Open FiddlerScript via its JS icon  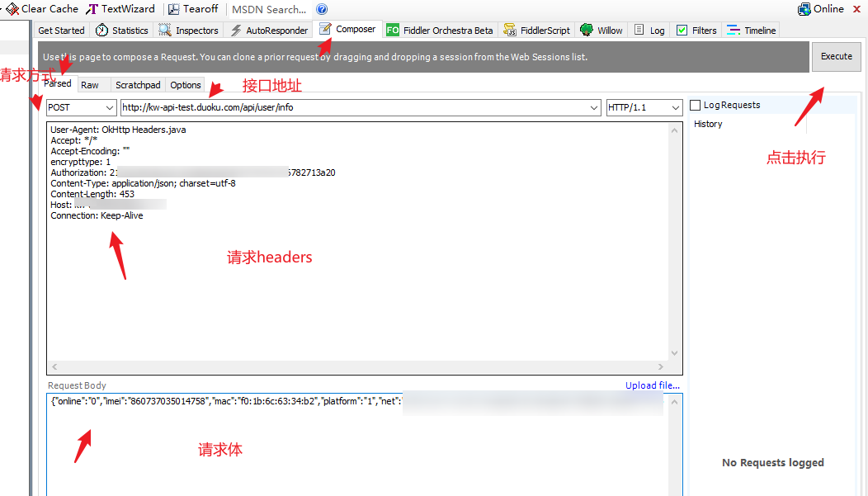510,30
